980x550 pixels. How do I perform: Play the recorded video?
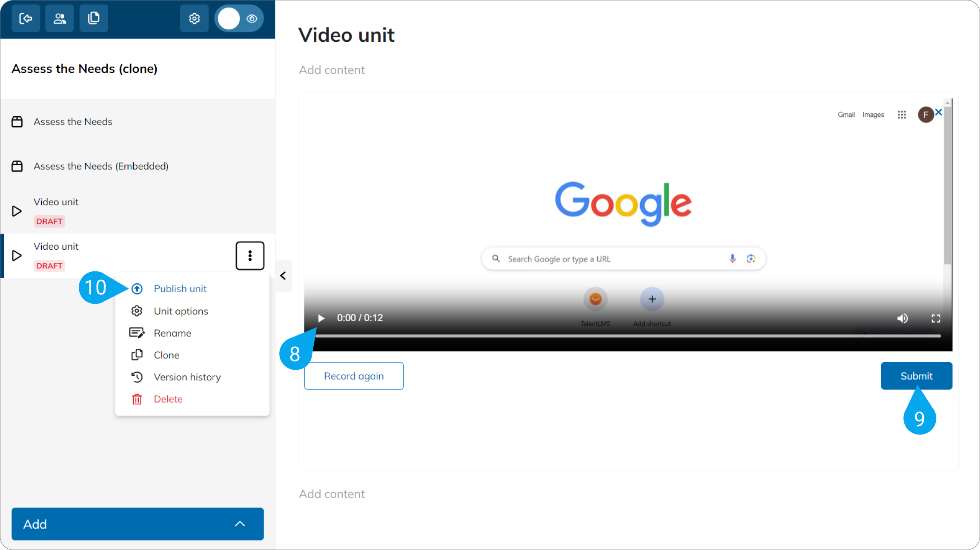321,318
